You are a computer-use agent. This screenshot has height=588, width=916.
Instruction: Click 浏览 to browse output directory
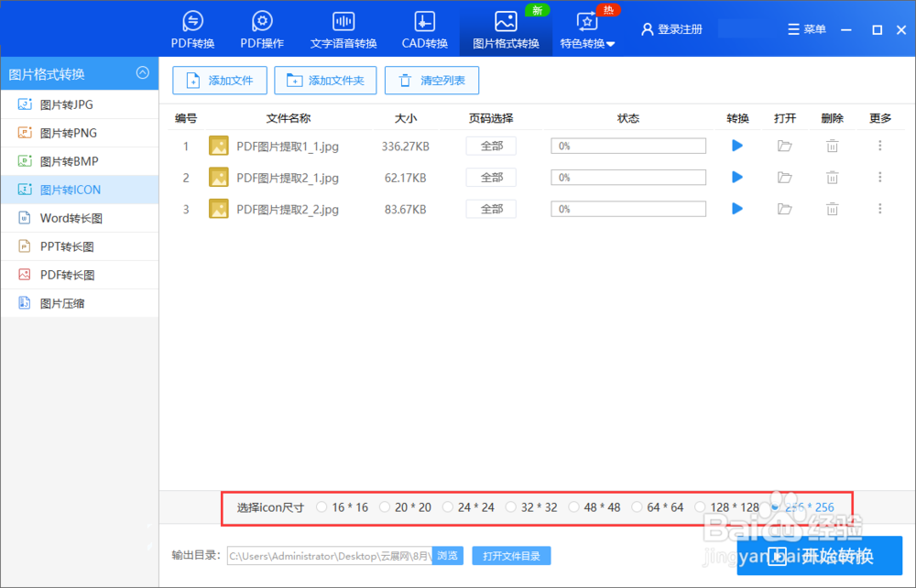click(448, 556)
